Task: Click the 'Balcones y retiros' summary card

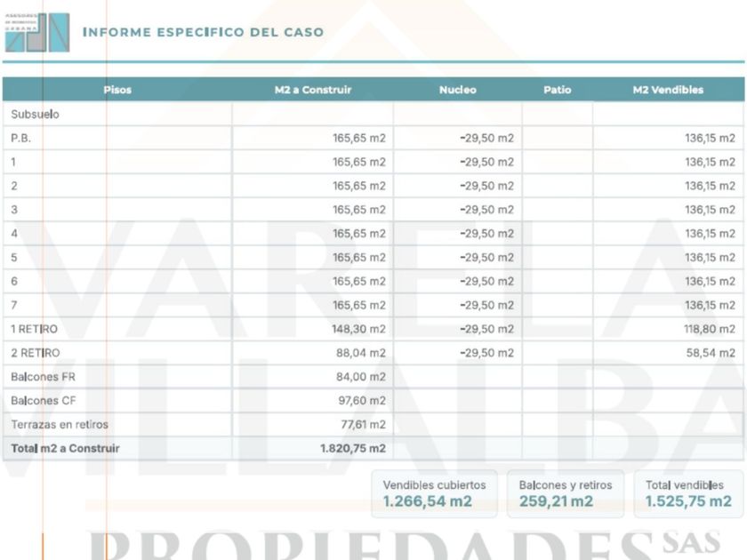Action: [566, 494]
